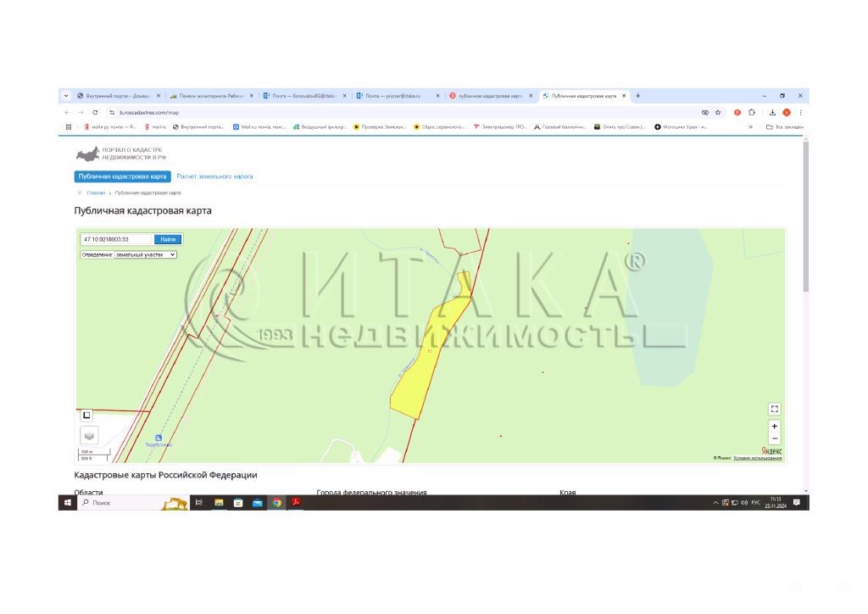Click the Теребочево station marker on map

tap(159, 438)
